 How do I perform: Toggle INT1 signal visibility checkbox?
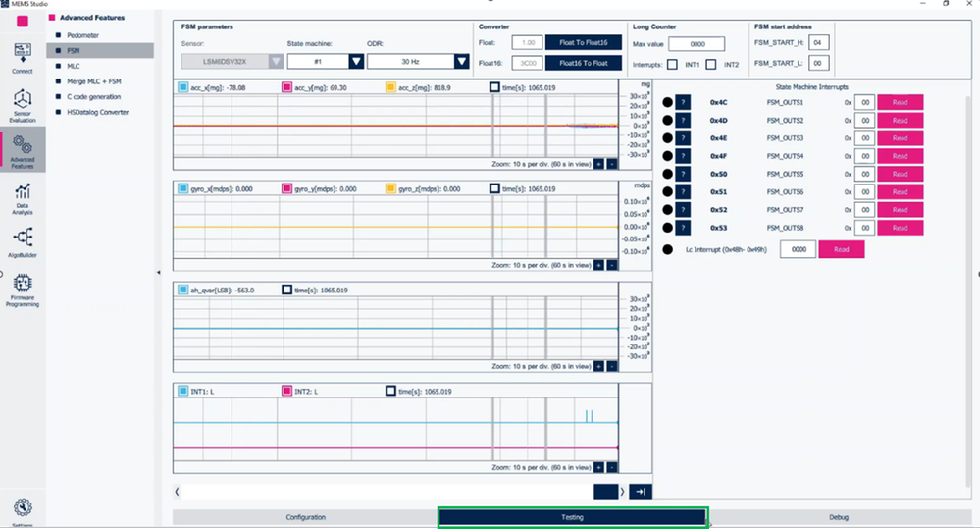click(183, 391)
